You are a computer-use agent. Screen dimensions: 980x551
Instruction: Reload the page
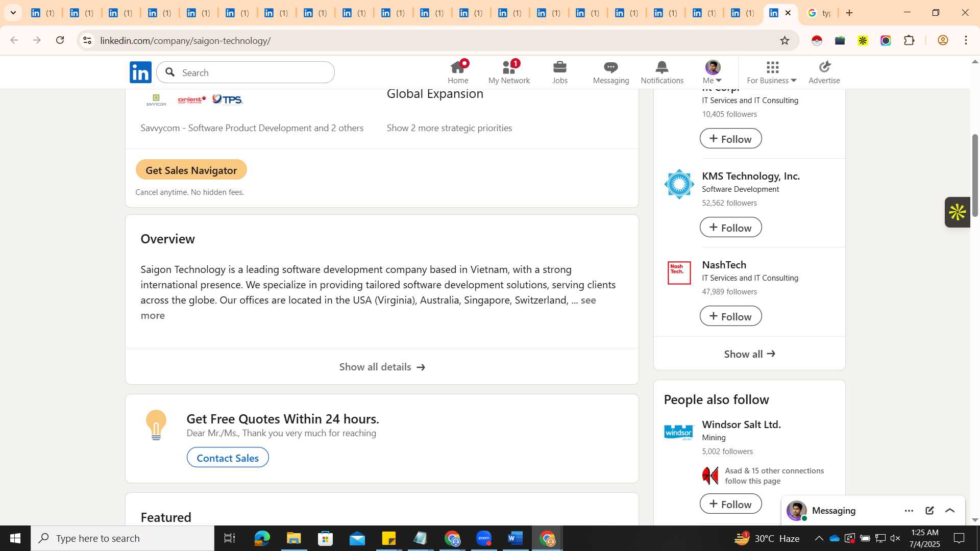60,40
